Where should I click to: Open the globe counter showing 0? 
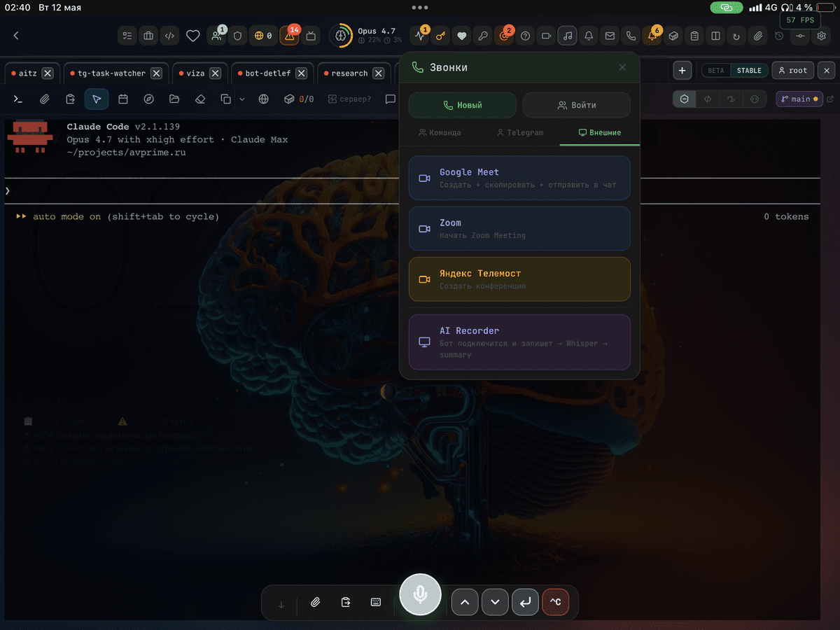(x=263, y=36)
